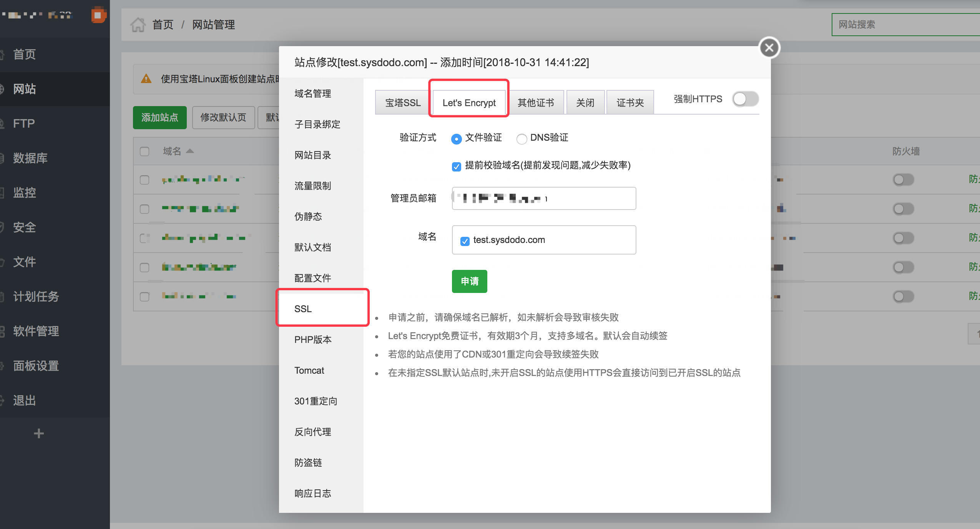The height and width of the screenshot is (529, 980).
Task: Select 文件验证 radio option
Action: tap(456, 138)
